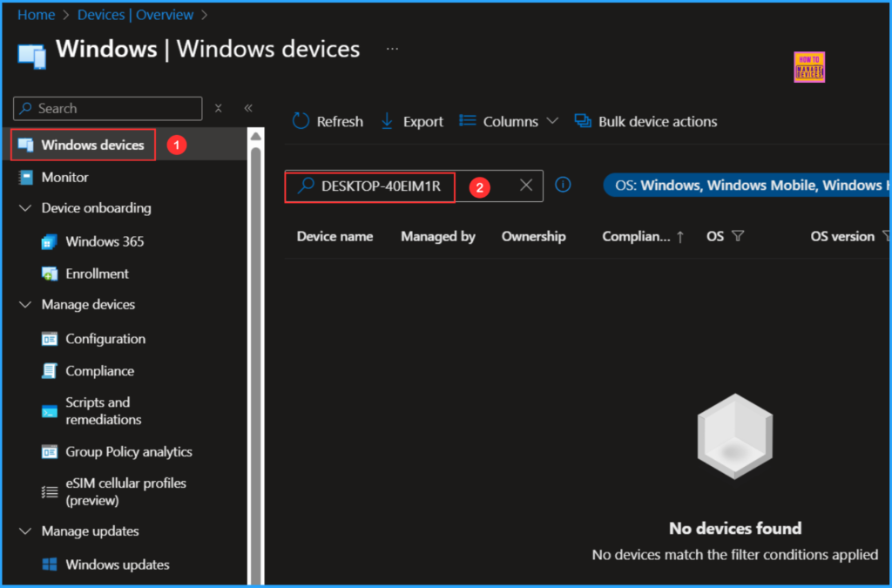Click the OS filter pill
The width and height of the screenshot is (892, 588).
747,186
